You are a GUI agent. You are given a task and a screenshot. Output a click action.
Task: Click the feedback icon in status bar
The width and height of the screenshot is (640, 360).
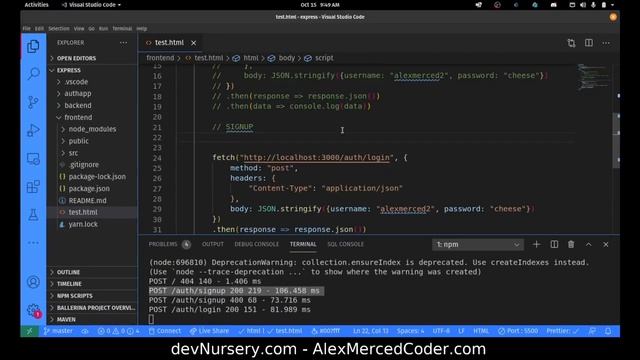[x=592, y=331]
